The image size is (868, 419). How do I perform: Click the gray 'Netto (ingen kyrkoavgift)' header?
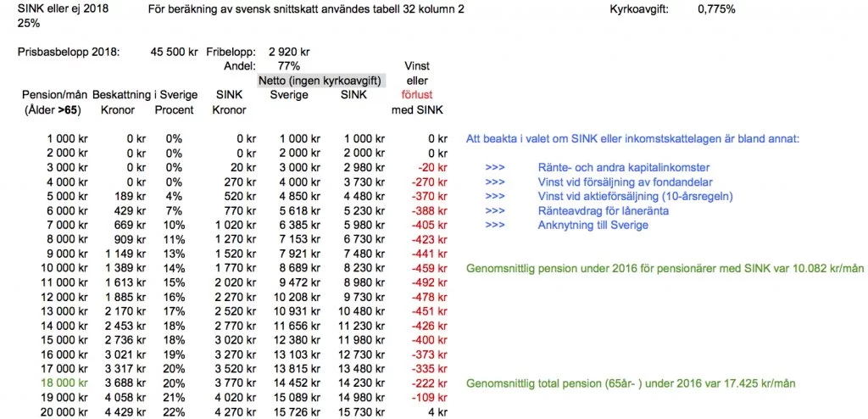(x=321, y=81)
